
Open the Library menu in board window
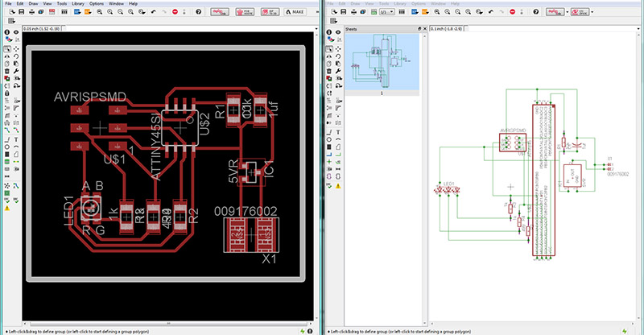(78, 3)
